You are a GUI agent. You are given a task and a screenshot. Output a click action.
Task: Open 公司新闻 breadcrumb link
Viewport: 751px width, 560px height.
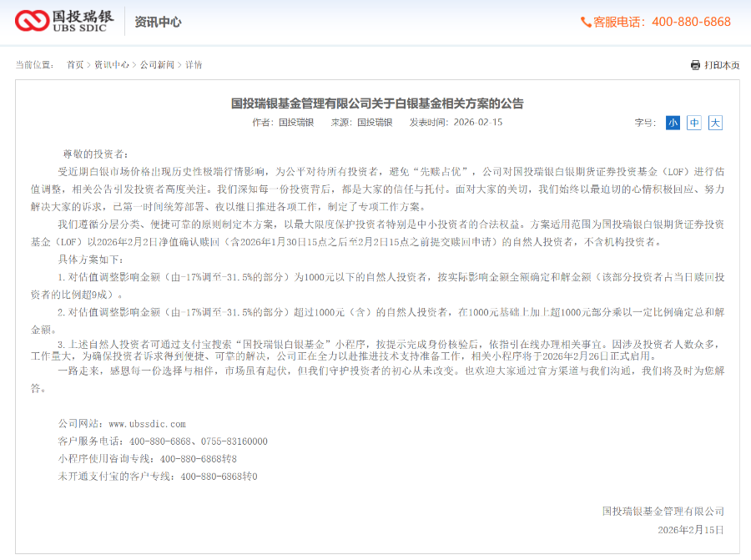[x=154, y=63]
